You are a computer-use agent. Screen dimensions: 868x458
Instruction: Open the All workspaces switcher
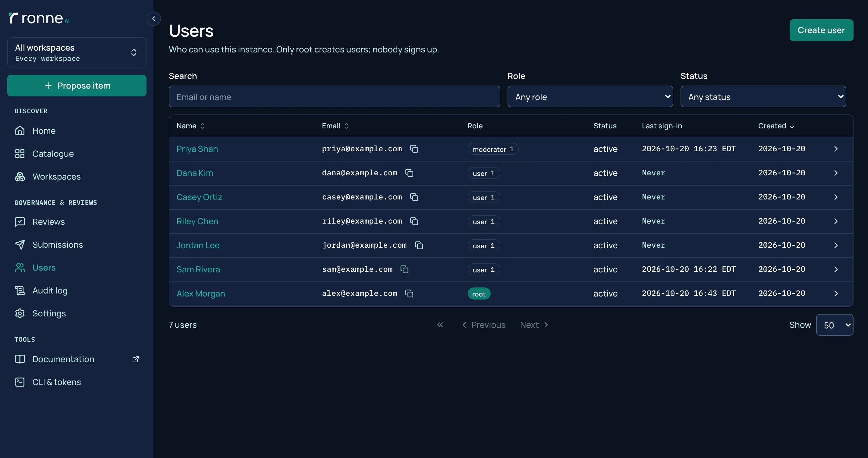click(x=77, y=52)
